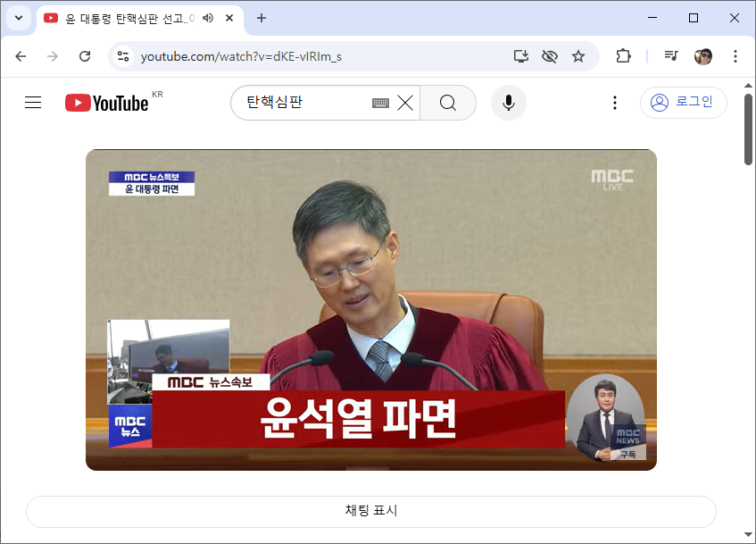The width and height of the screenshot is (756, 544).
Task: Open the Chrome profile avatar
Action: tap(703, 56)
